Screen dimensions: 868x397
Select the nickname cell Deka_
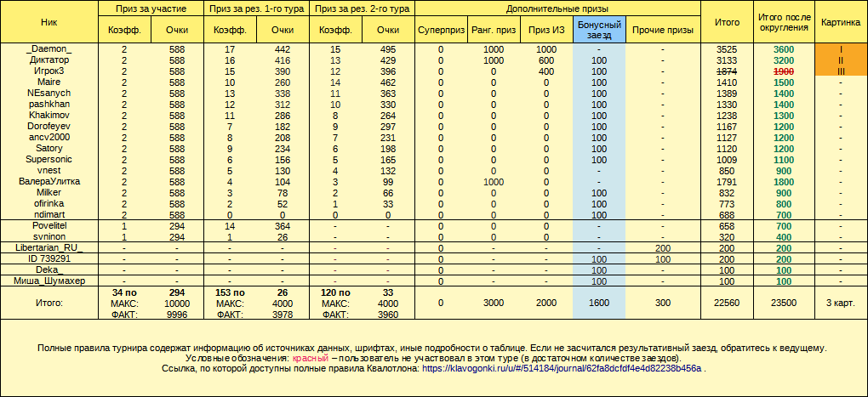click(x=49, y=269)
